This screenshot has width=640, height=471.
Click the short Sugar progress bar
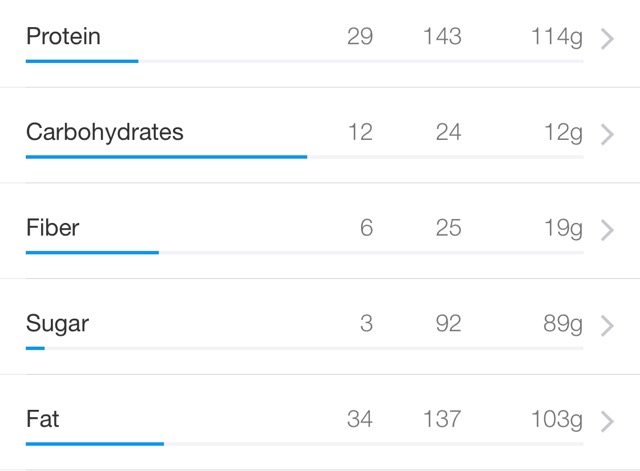click(35, 348)
